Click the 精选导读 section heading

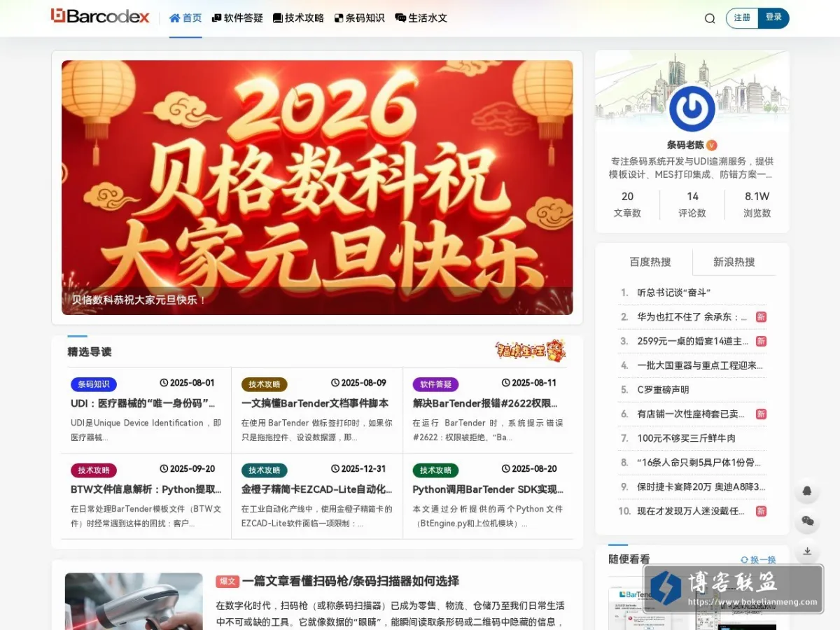[90, 351]
